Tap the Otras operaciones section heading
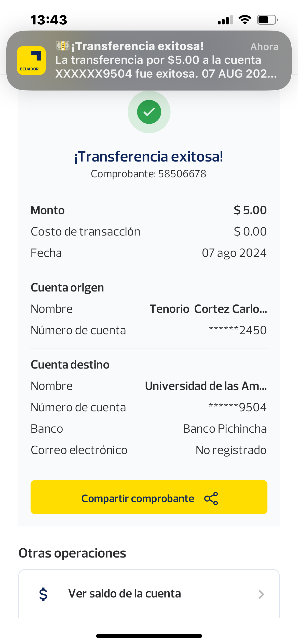 pyautogui.click(x=72, y=553)
